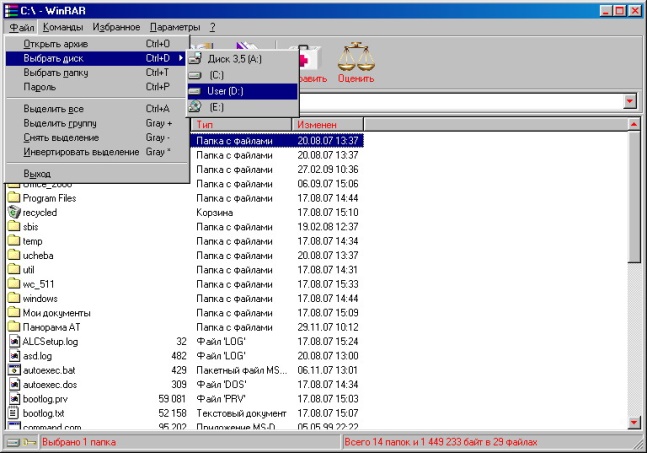647x453 pixels.
Task: Click the repair first-aid kit toolbar icon
Action: pos(309,57)
